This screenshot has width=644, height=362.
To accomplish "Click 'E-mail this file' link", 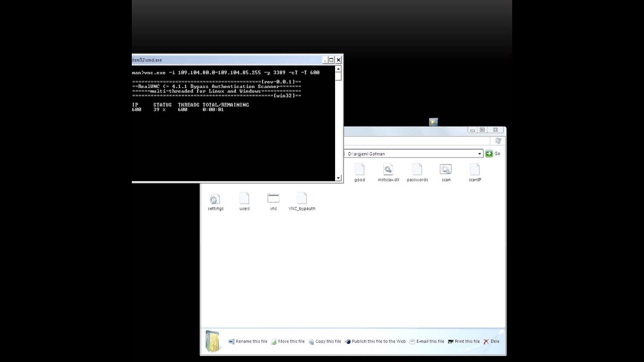I will (x=427, y=341).
